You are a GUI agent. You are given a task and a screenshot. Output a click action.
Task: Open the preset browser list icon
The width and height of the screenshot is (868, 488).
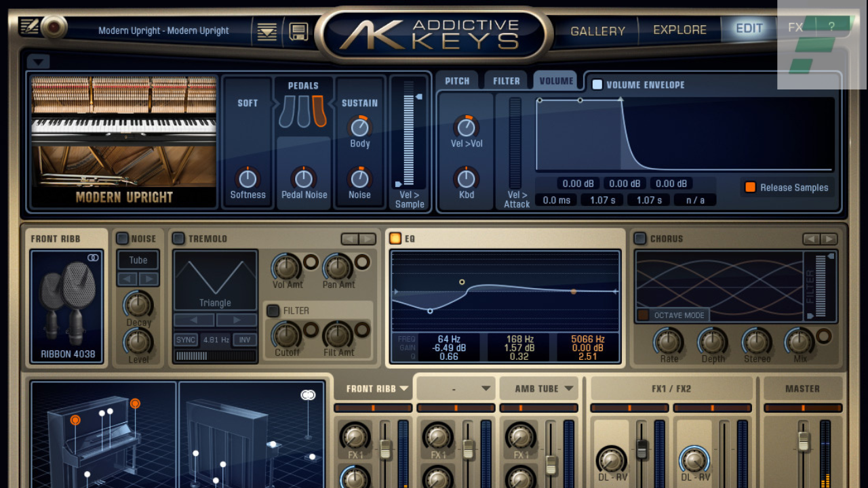point(267,31)
